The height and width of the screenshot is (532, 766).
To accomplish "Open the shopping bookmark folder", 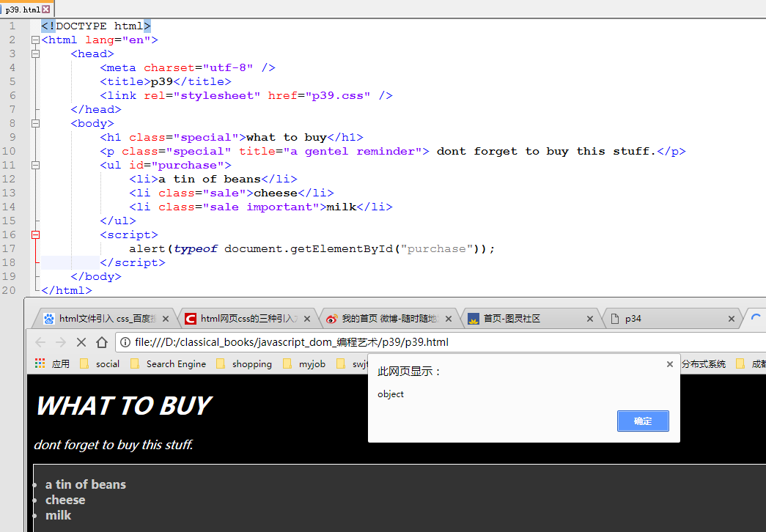I will coord(244,364).
